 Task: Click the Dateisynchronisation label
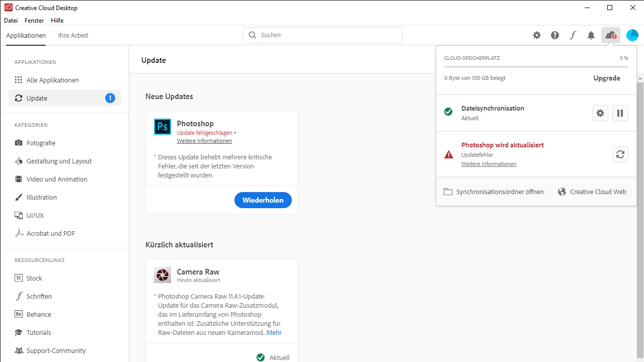(x=493, y=108)
